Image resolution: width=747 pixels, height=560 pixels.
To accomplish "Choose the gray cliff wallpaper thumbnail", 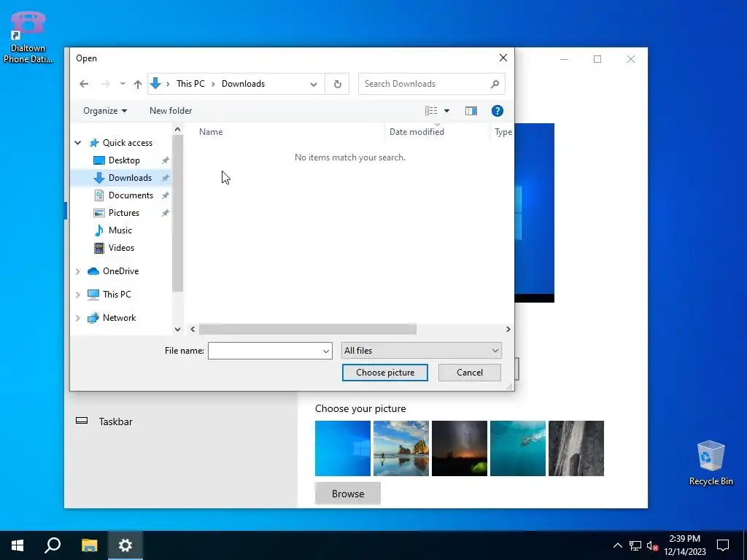I will 576,448.
